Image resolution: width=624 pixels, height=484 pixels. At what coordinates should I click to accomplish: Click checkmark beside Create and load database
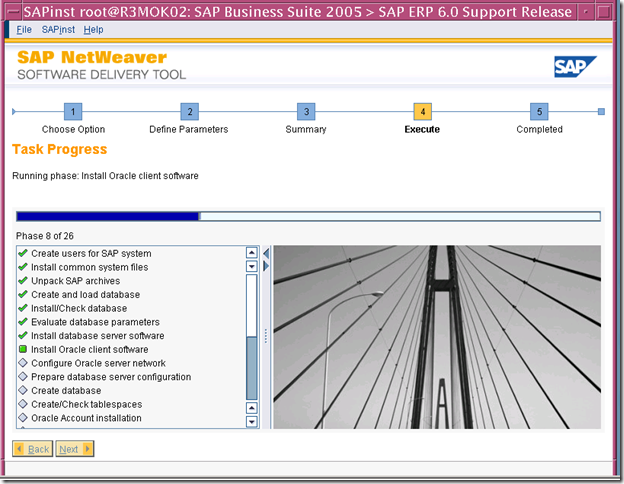23,294
